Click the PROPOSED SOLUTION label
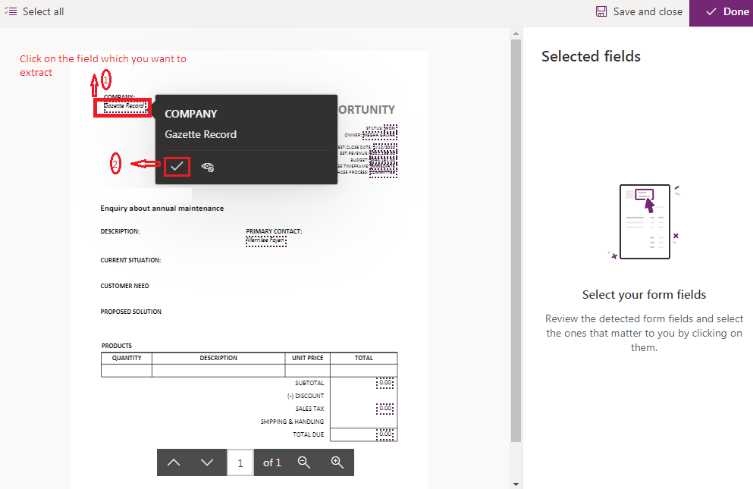The image size is (753, 489). pos(131,312)
